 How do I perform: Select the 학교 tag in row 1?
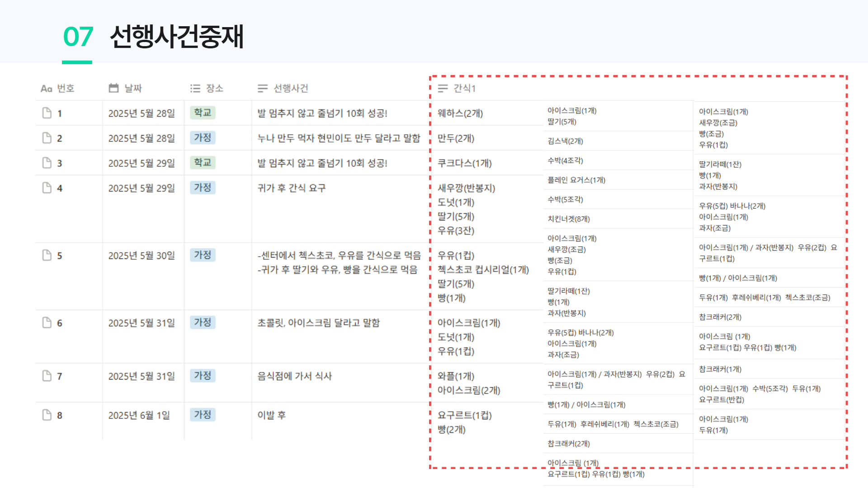(x=203, y=113)
